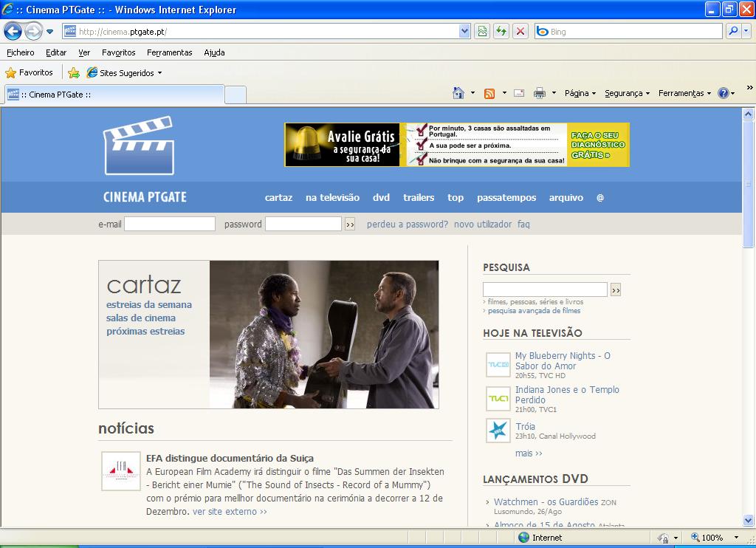
Task: Click the e-mail login field
Action: click(x=170, y=224)
